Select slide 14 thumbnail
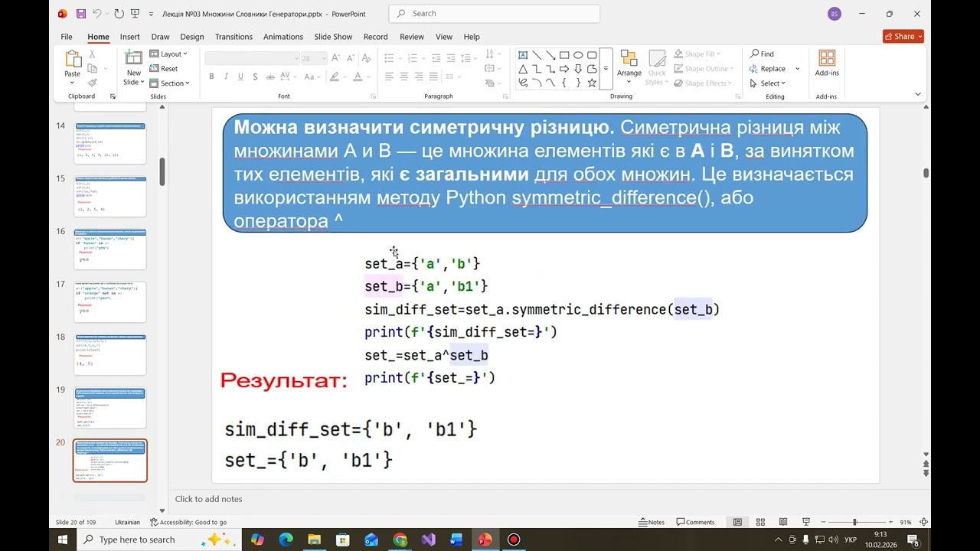Viewport: 980px width, 551px height. 110,142
